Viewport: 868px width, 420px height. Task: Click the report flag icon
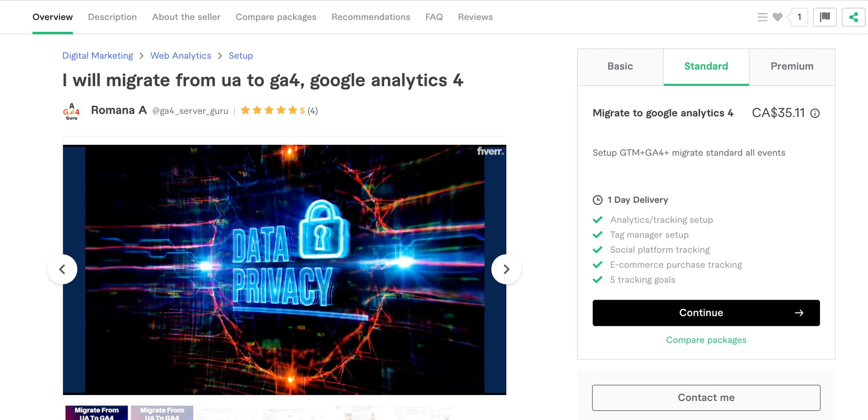tap(825, 17)
